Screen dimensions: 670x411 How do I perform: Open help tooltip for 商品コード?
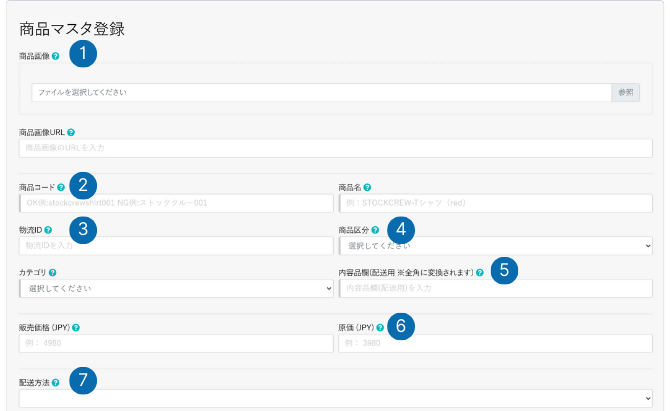pyautogui.click(x=61, y=187)
